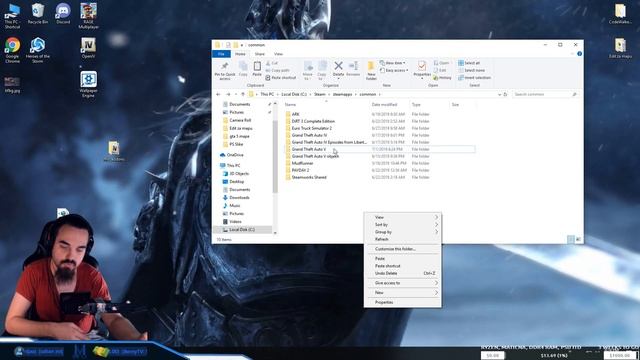
Task: Sort by the Type column header
Action: [x=416, y=105]
